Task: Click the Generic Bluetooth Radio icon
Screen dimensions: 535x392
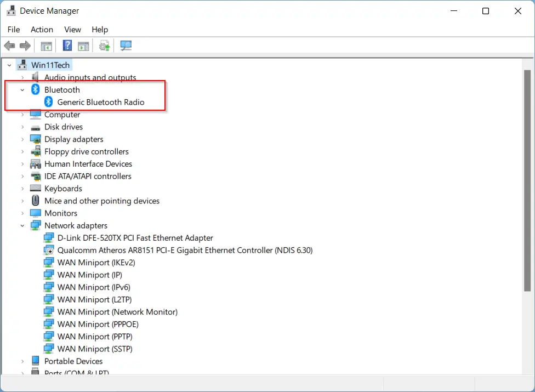Action: [x=48, y=101]
